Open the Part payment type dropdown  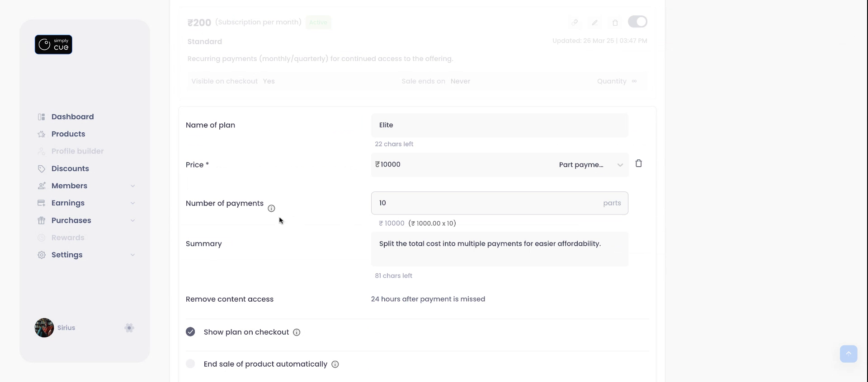point(590,165)
